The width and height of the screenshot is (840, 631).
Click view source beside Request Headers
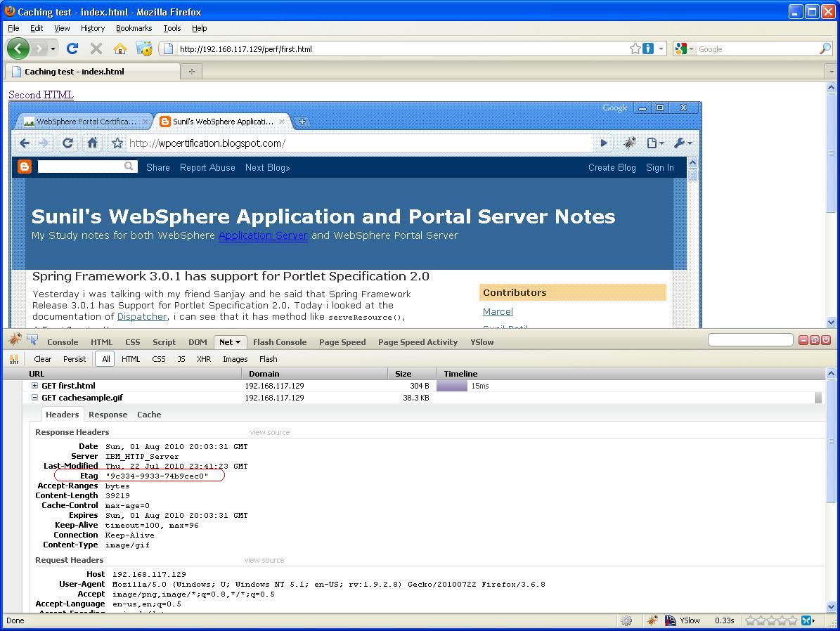pyautogui.click(x=264, y=560)
